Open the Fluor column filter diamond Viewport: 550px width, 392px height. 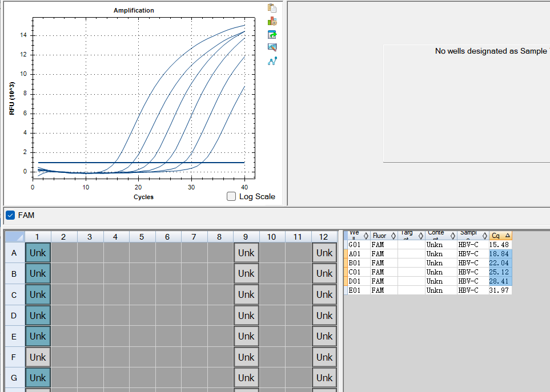tap(393, 236)
